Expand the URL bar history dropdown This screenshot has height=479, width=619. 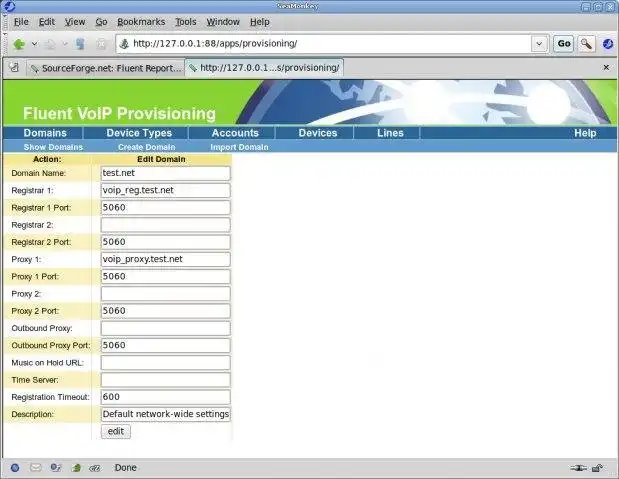coord(539,43)
